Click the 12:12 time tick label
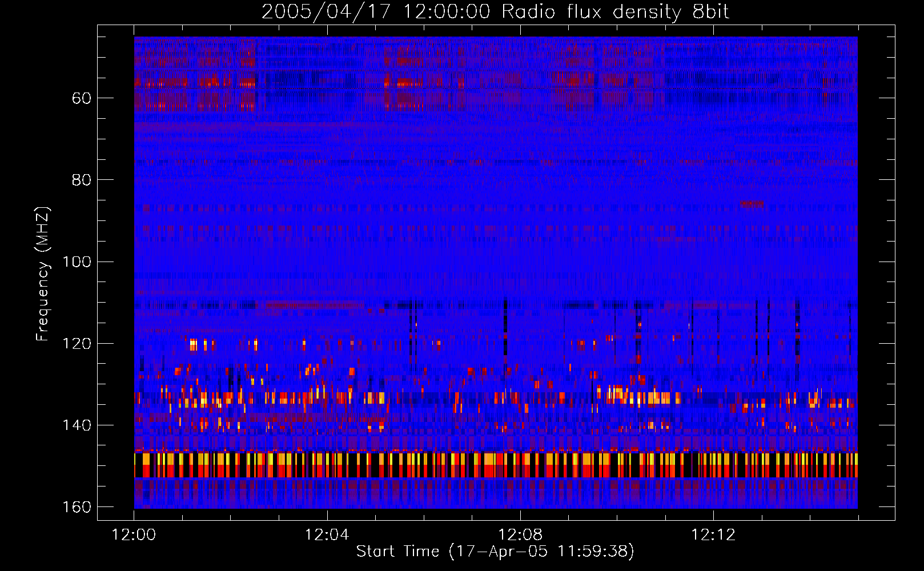This screenshot has width=924, height=571. 713,535
